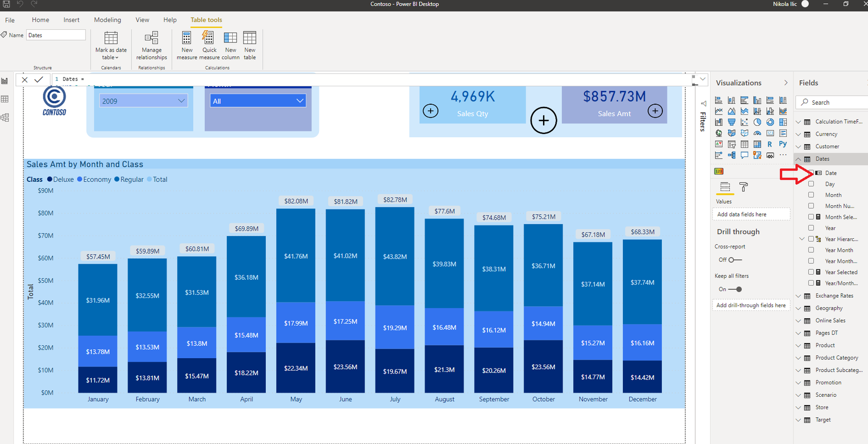Open the 2009 year slicer dropdown
The height and width of the screenshot is (444, 868).
click(x=182, y=101)
